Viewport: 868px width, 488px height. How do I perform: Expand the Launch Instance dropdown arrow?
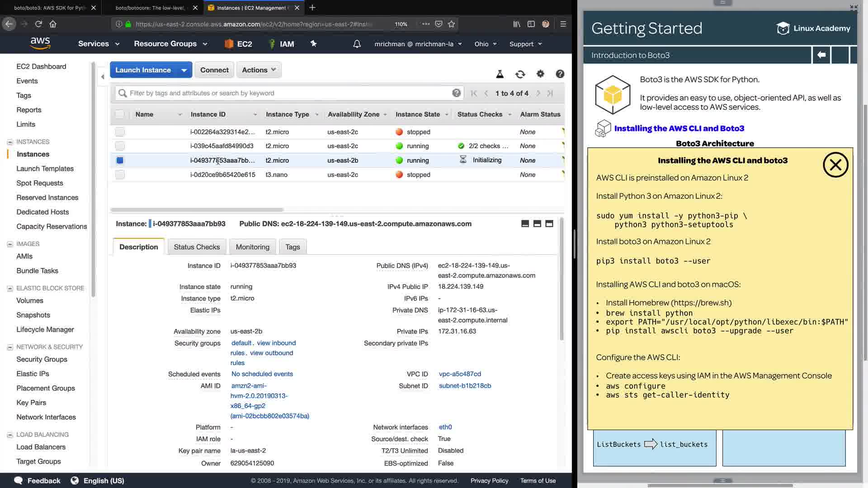[x=184, y=70]
